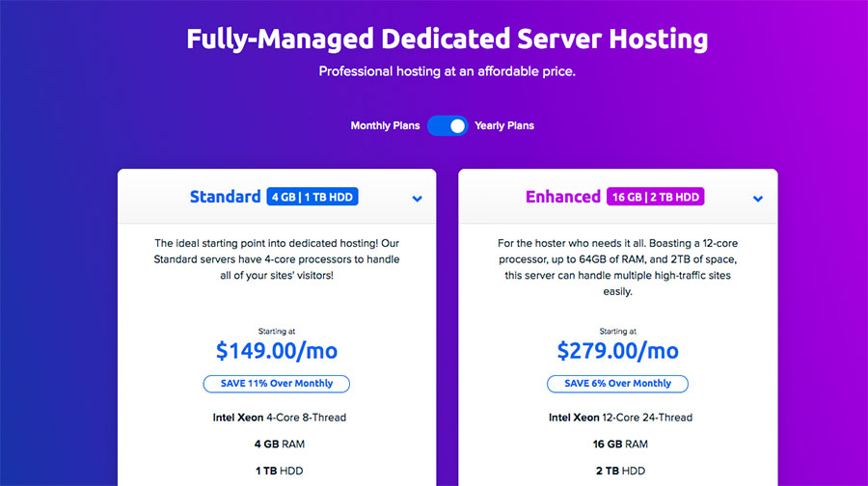
Task: Click Intel Xeon 12-Core 24-Thread spec
Action: (x=620, y=418)
